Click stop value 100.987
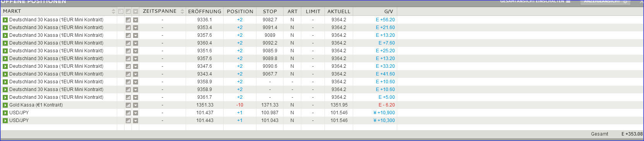 tap(270, 113)
